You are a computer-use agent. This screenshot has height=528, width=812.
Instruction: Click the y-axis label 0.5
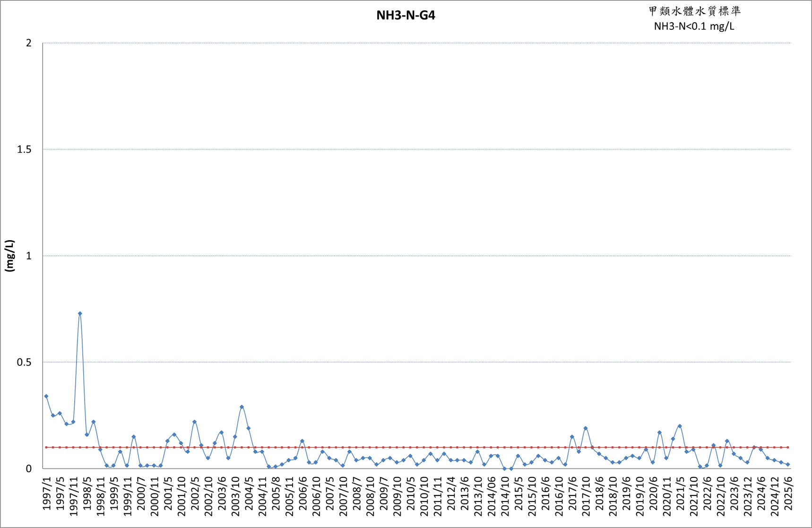point(24,362)
